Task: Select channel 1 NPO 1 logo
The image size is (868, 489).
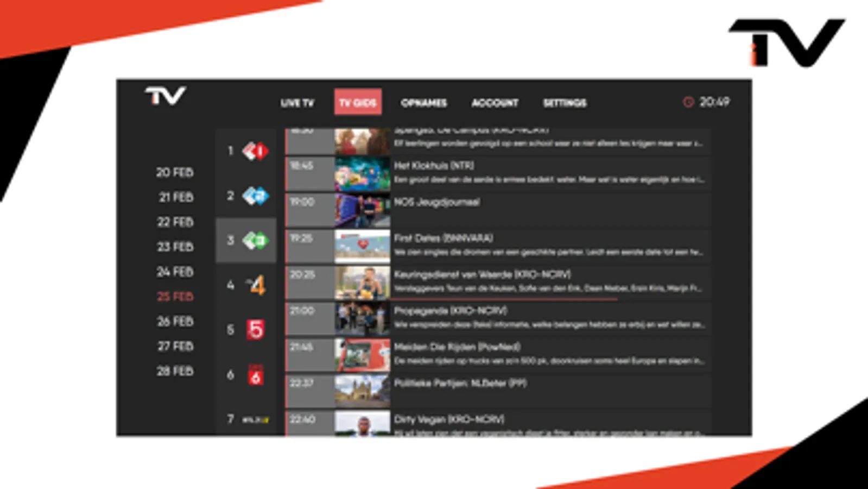Action: coord(255,151)
